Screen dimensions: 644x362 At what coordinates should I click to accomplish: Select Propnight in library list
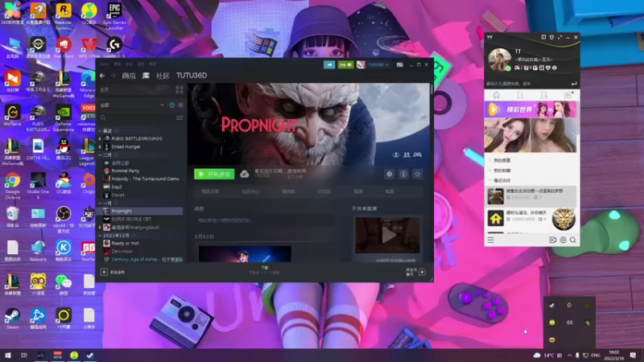pos(122,211)
